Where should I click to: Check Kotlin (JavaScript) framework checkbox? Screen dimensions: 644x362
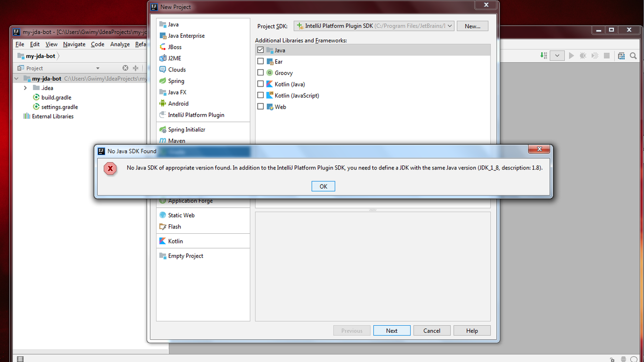tap(260, 96)
